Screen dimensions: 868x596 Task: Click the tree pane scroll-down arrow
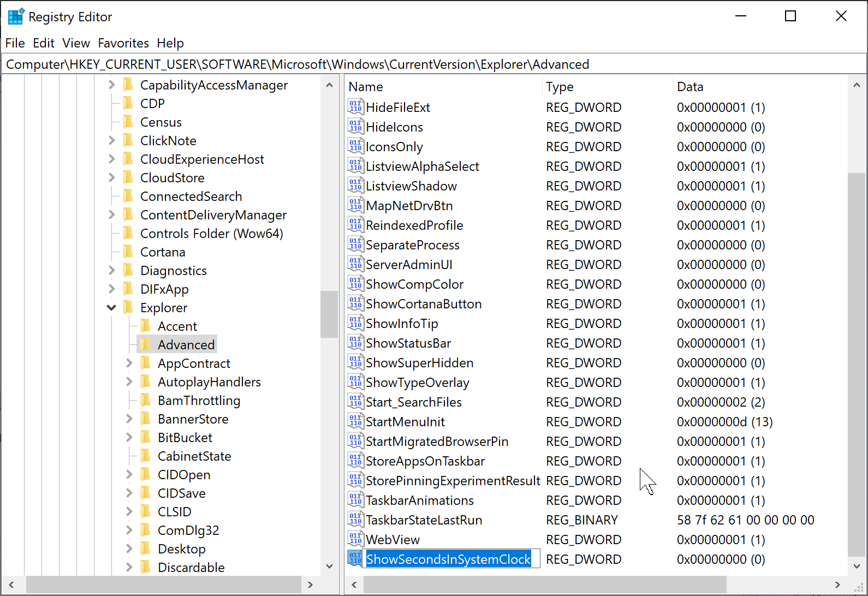click(329, 567)
